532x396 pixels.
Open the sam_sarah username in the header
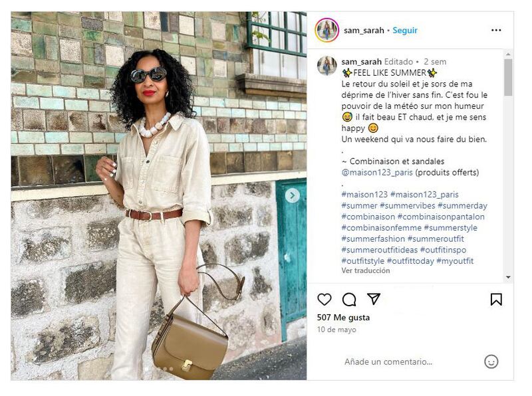(x=364, y=30)
